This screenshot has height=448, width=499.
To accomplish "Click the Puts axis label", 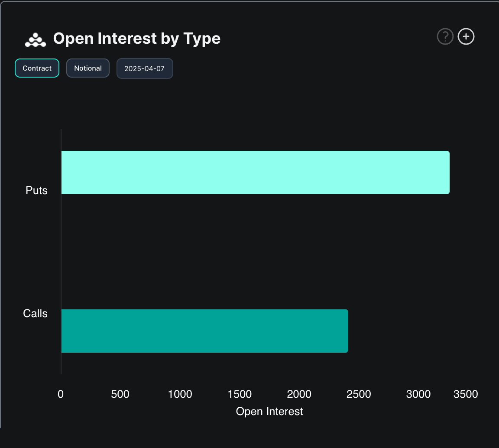I will click(36, 190).
